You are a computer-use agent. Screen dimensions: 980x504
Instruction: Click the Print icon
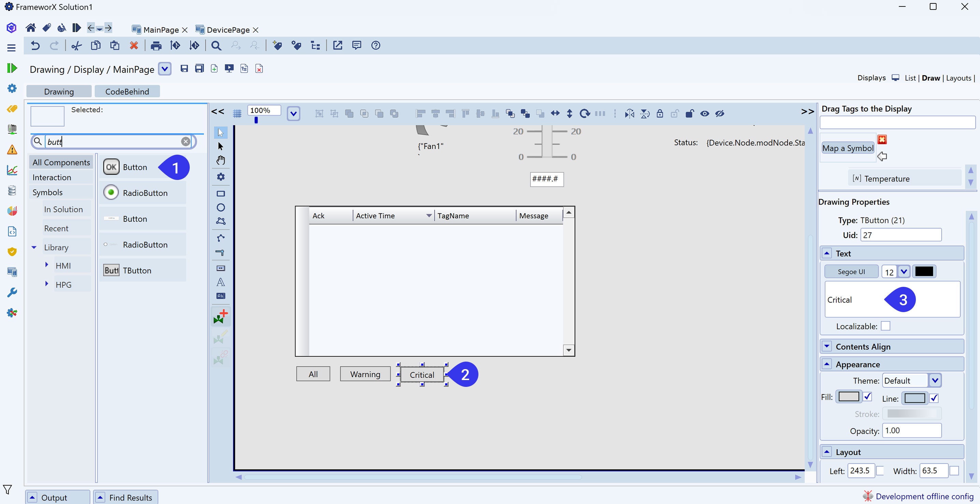tap(156, 46)
